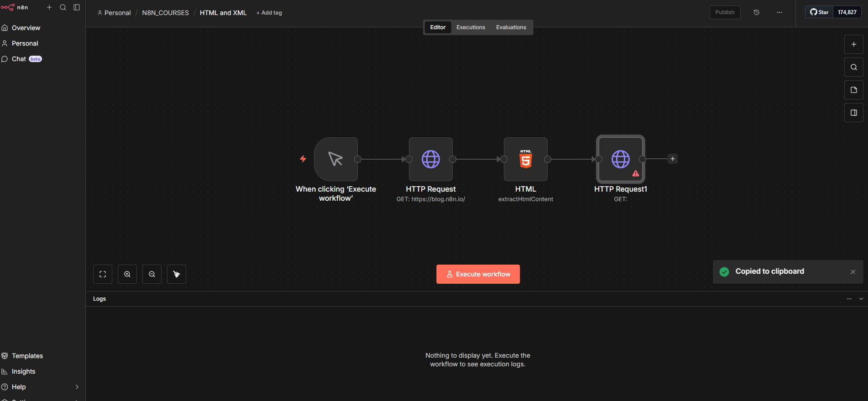Select the HTML node
This screenshot has height=401, width=868.
point(526,159)
